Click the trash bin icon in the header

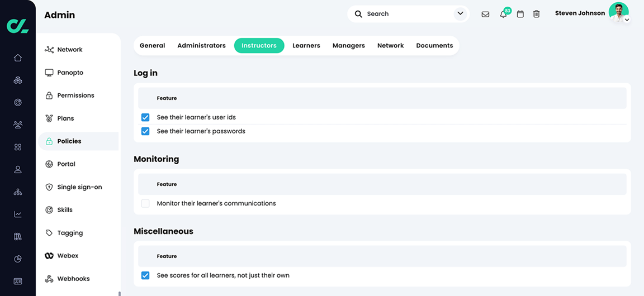[537, 14]
